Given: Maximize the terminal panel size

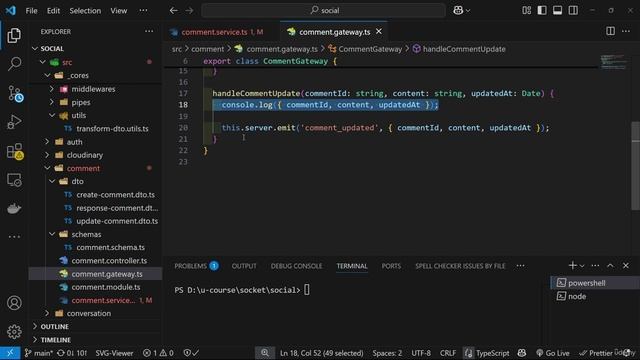Looking at the screenshot, I should tap(610, 266).
